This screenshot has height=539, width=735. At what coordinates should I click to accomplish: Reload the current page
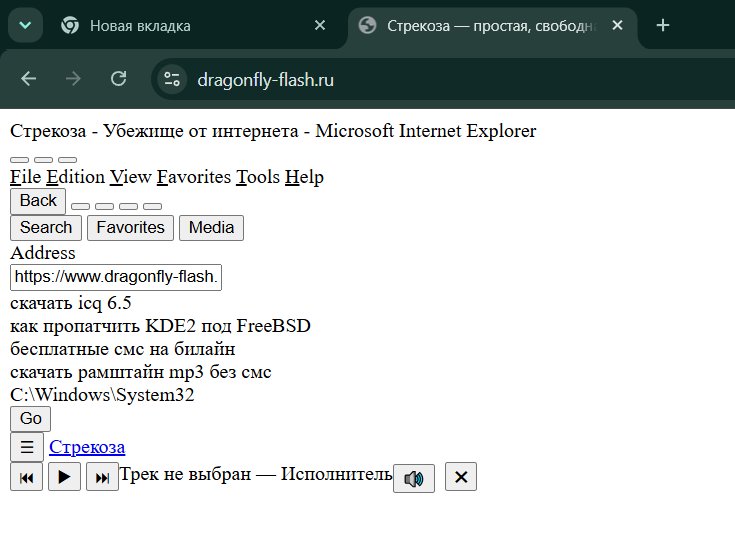(x=118, y=78)
